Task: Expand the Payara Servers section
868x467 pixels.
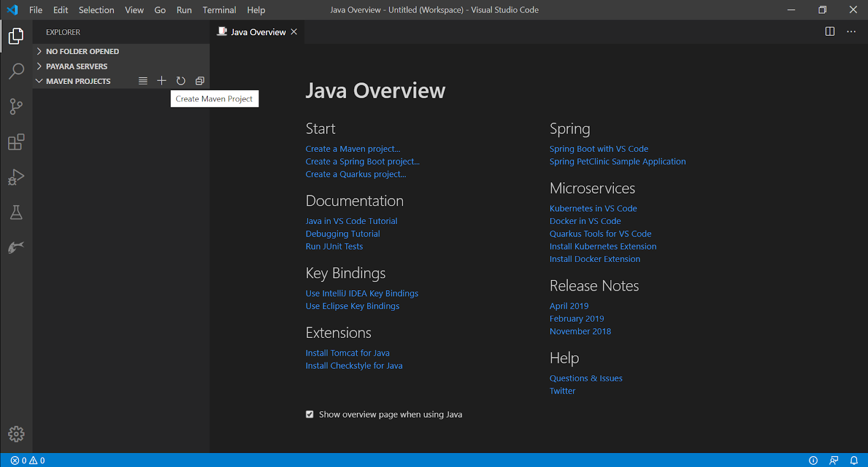Action: (76, 66)
